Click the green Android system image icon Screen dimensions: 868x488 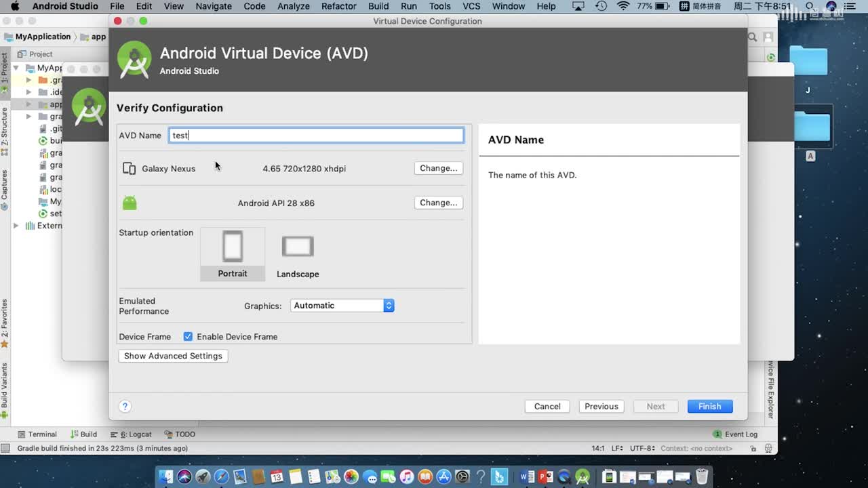tap(130, 203)
